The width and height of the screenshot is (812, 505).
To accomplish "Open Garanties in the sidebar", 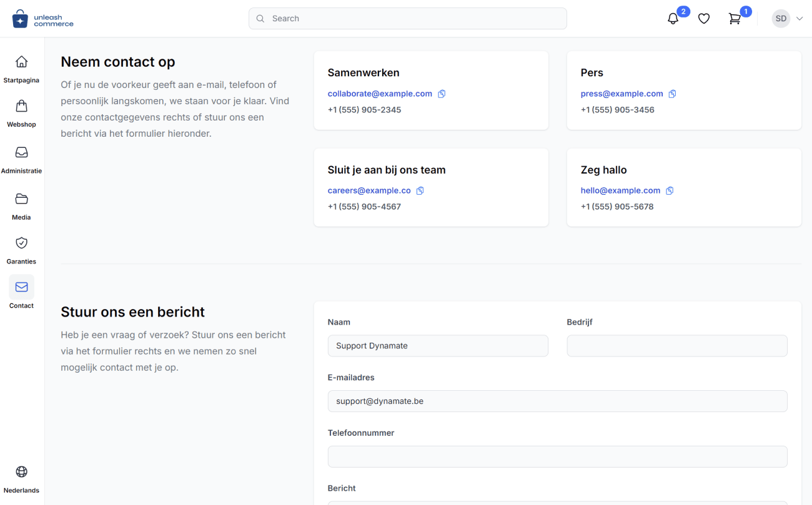I will (21, 250).
